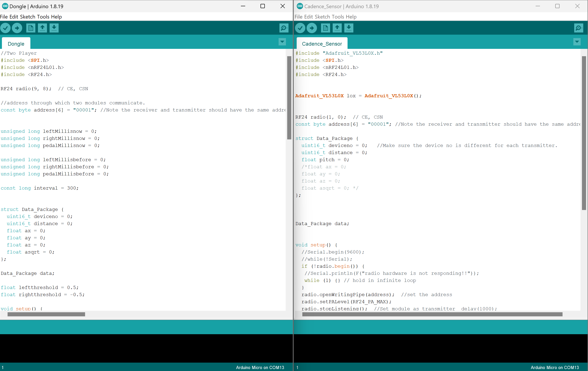The width and height of the screenshot is (588, 371).
Task: Click 'Adafruit_VL53L0X lox' declaration line
Action: pos(359,96)
